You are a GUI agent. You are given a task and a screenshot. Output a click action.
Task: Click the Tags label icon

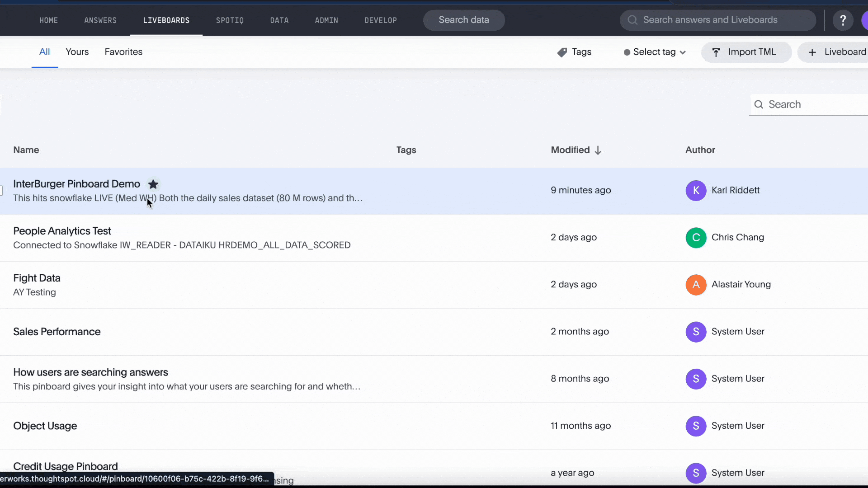click(562, 52)
